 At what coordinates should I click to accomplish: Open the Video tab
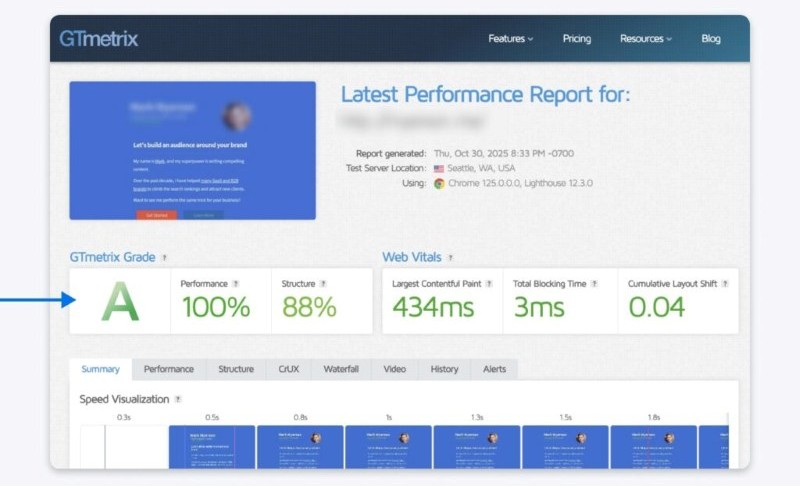[x=395, y=369]
